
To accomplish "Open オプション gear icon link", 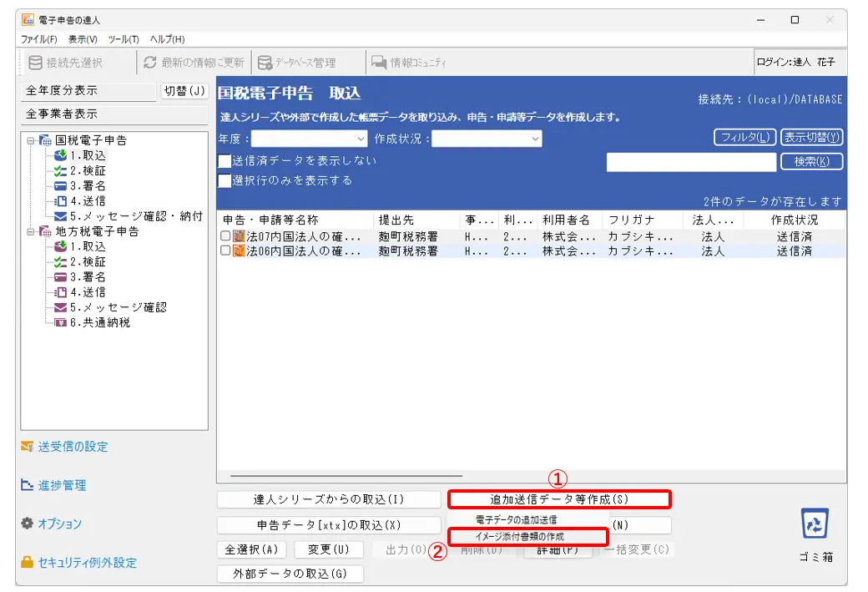I will 27,524.
